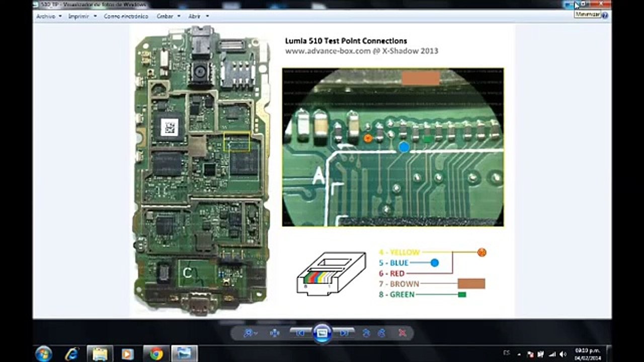Go to the previous picture
Image resolution: width=644 pixels, height=362 pixels.
(300, 333)
